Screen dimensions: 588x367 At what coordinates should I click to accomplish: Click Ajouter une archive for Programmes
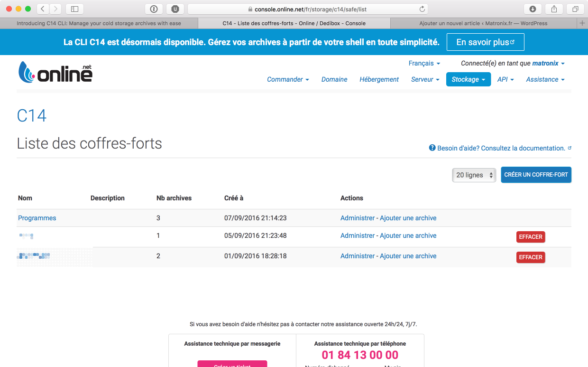pos(408,218)
